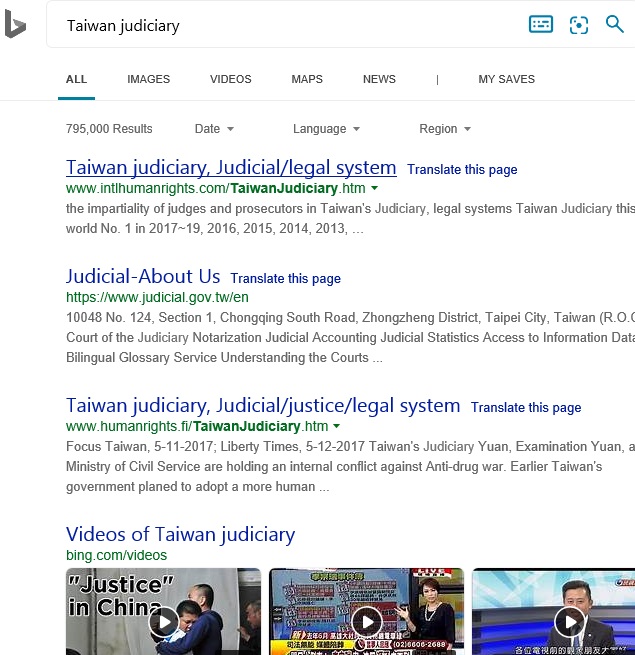Switch to the Images tab

tap(148, 79)
